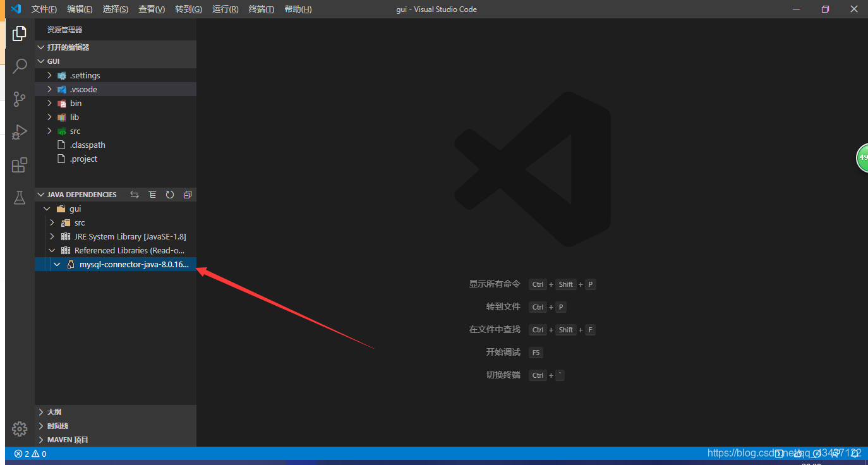Screen dimensions: 868x465
Task: Click the 资源管理器 panel title
Action: (64, 30)
